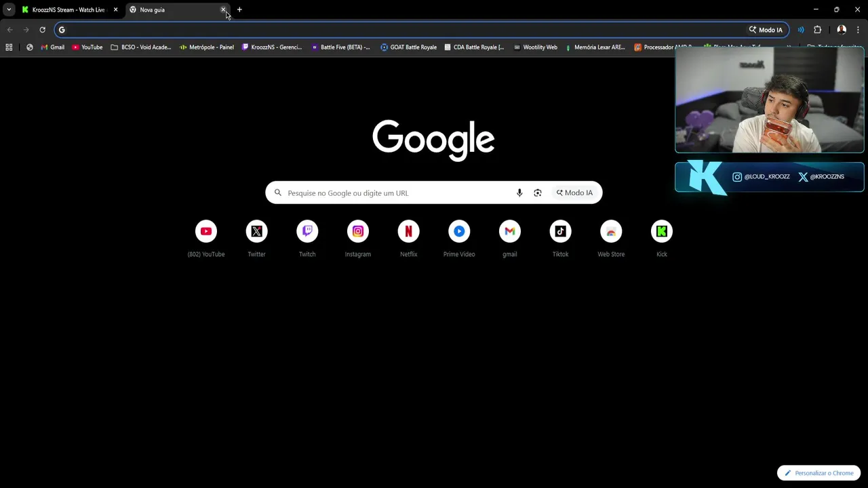This screenshot has height=488, width=868.
Task: Open the Metrópole - Painel bookmark
Action: 207,47
